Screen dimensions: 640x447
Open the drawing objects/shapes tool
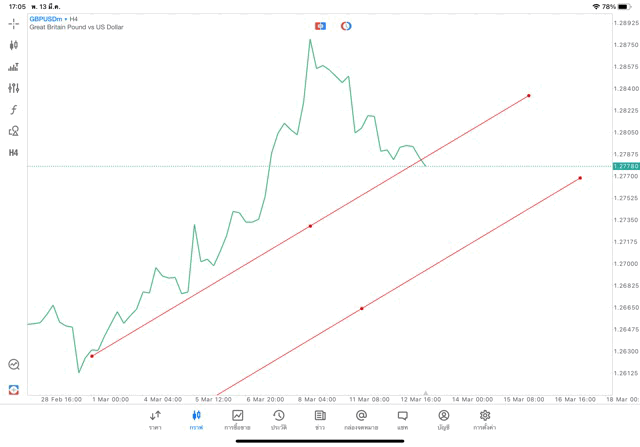pos(14,131)
